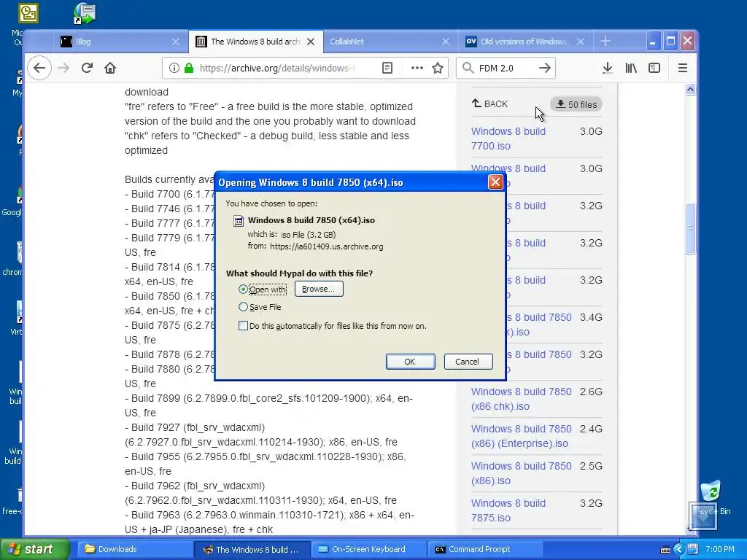Screen dimensions: 747x560
Task: Open Windows 8 build 7850 (x86) (Enterprise).iso link
Action: (521, 436)
